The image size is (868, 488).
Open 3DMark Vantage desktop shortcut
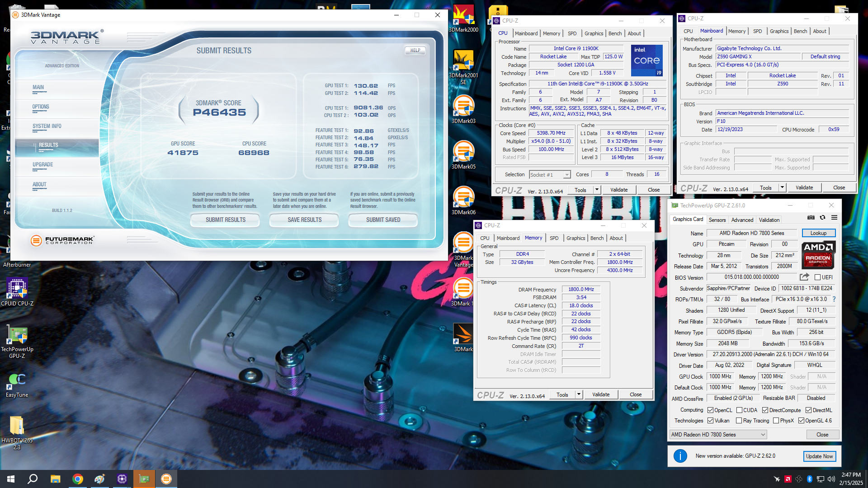[463, 249]
